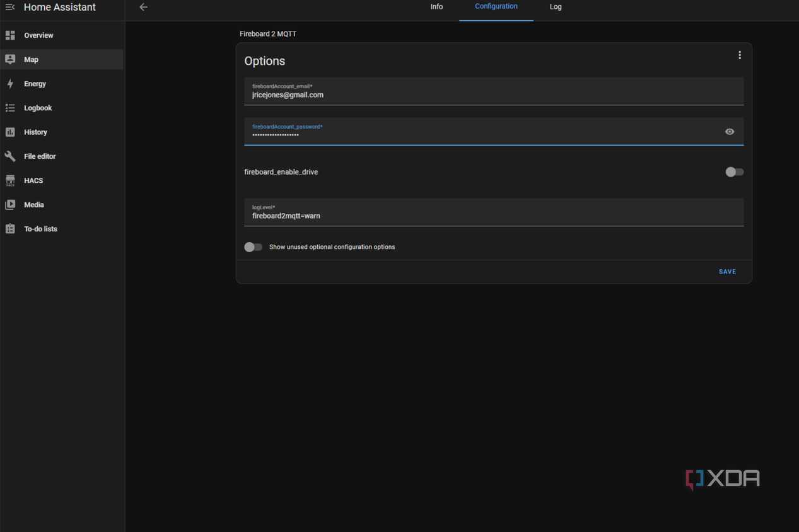
Task: Click the logLevel input field
Action: pos(494,212)
